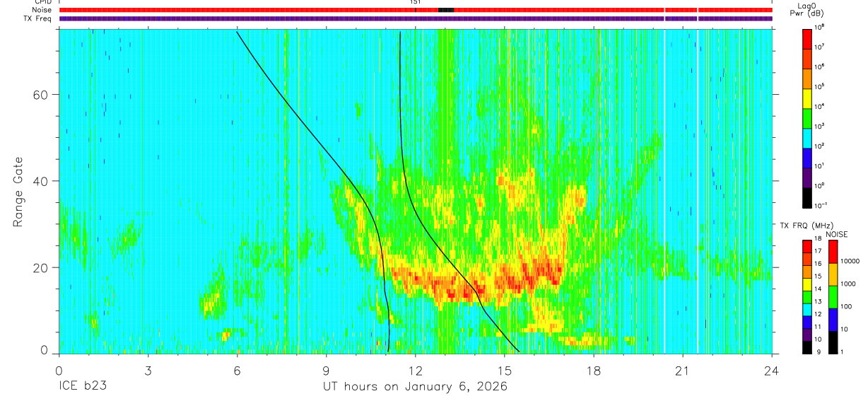Image resolution: width=868 pixels, height=401 pixels.
Task: Click the red top segment of Lag0 power colorbar
Action: tap(807, 38)
